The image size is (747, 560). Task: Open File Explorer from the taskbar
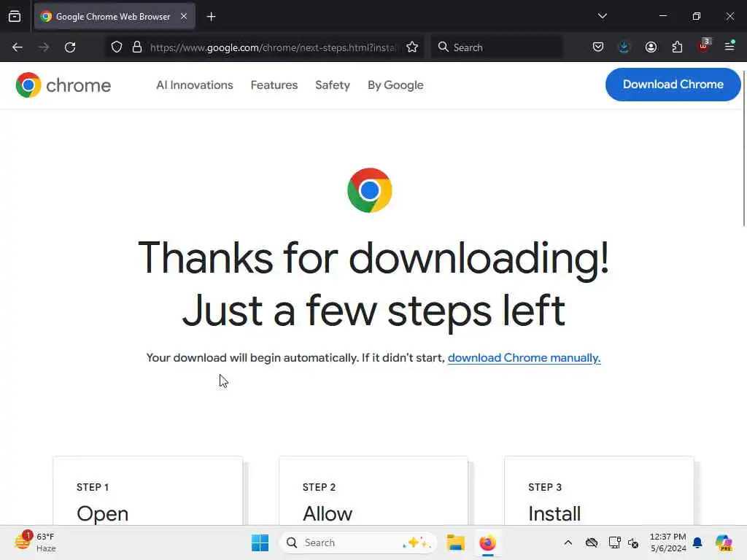click(455, 542)
